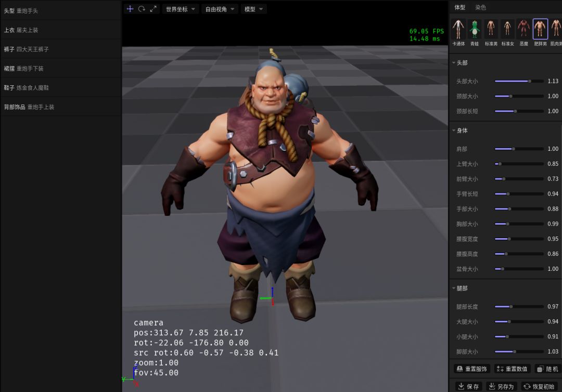Collapse the 腿部 section
The width and height of the screenshot is (562, 392).
pyautogui.click(x=460, y=288)
